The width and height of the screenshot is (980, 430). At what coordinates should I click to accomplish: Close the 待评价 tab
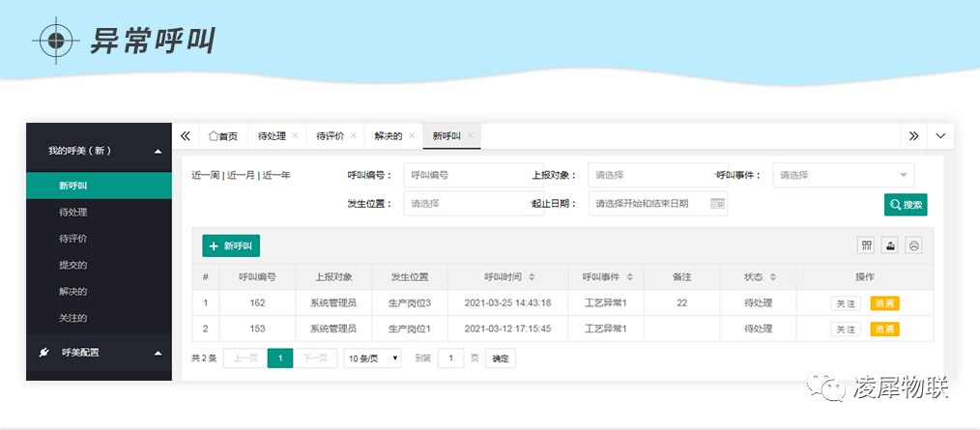[x=354, y=136]
